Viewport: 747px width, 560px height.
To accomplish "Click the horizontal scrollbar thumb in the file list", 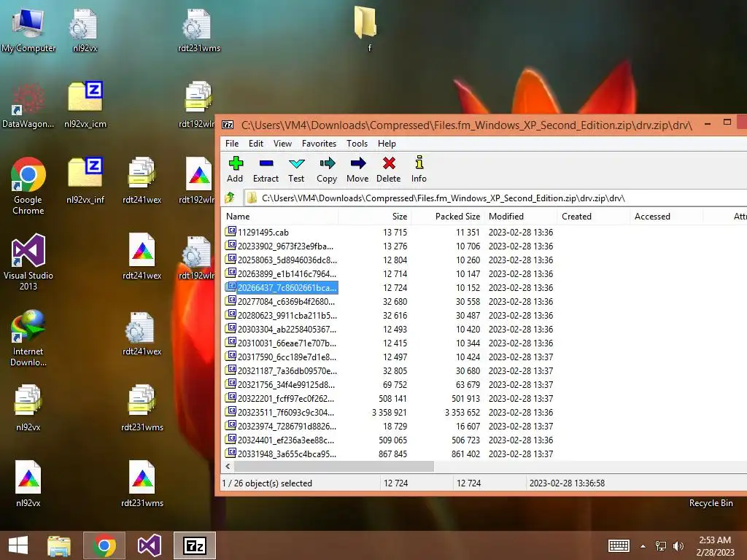I will [x=333, y=466].
